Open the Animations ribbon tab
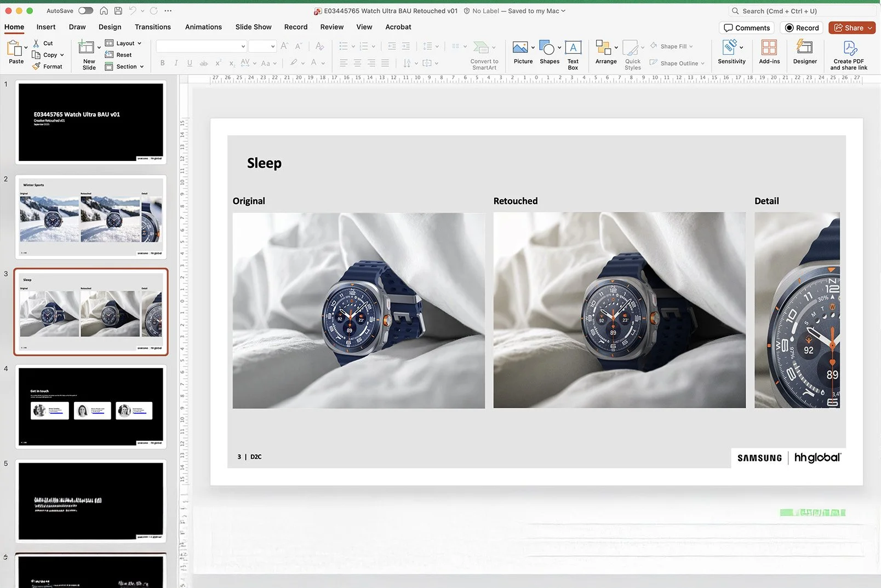This screenshot has width=881, height=588. coord(203,27)
